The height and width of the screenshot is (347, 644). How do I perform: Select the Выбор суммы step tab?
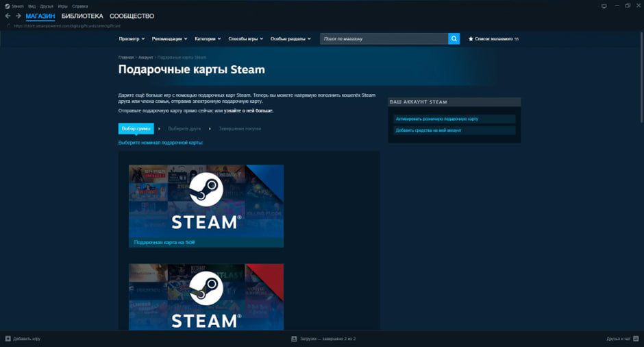pyautogui.click(x=136, y=129)
